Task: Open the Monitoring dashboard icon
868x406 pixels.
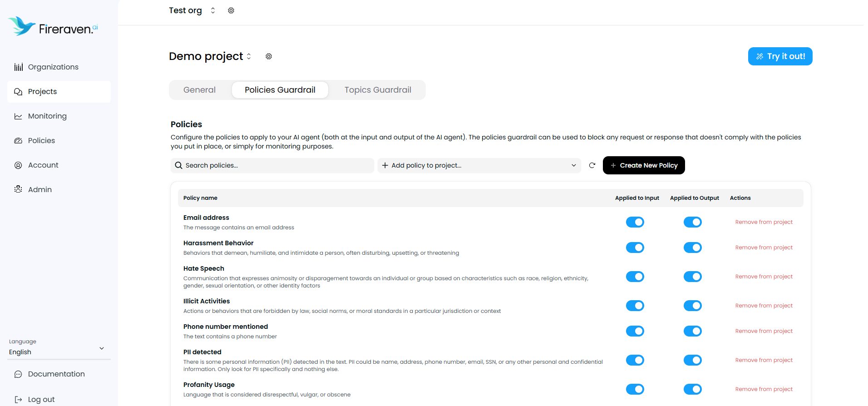Action: coord(18,116)
